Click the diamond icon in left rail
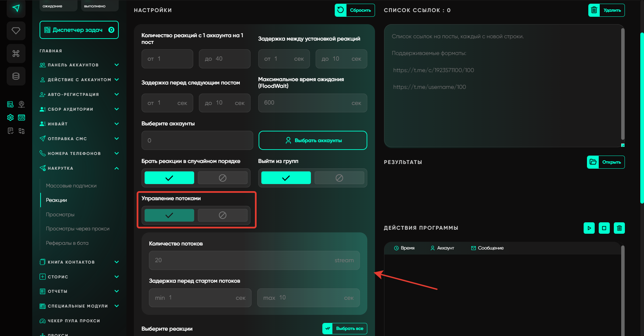This screenshot has height=336, width=644. pos(16,31)
